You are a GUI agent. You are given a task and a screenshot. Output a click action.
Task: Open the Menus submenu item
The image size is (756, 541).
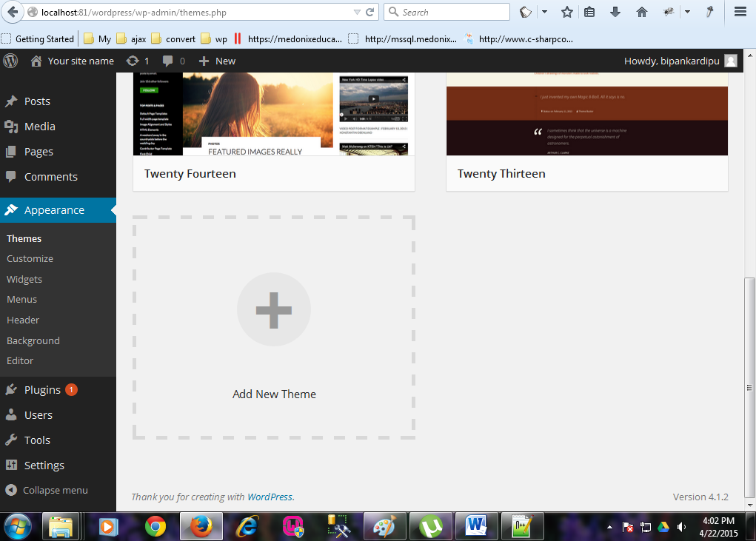coord(21,299)
